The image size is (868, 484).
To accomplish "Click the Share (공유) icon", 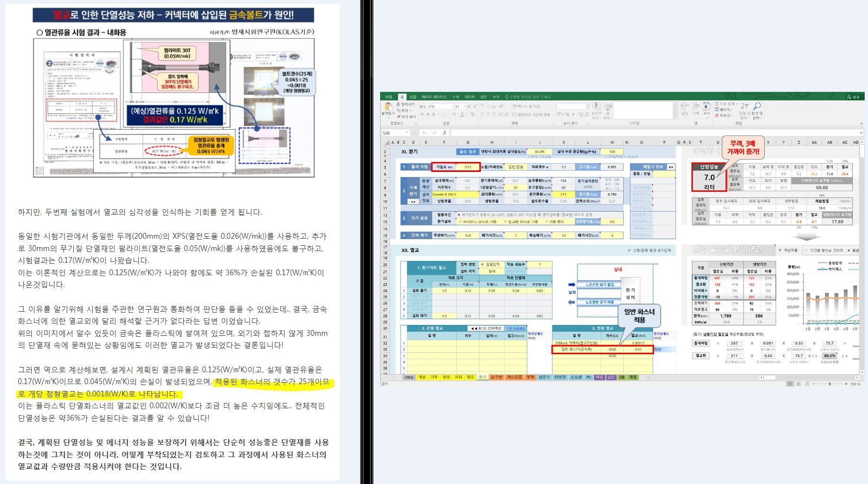I will (x=852, y=97).
